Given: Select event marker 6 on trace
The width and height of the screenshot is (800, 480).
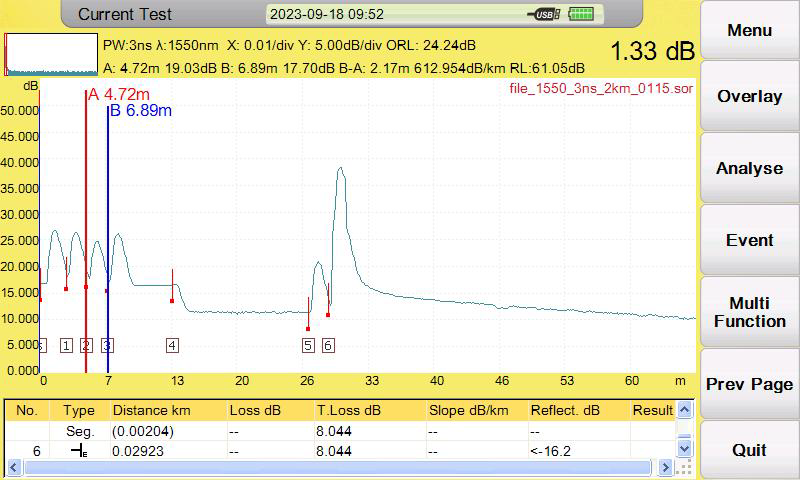Looking at the screenshot, I should point(328,345).
